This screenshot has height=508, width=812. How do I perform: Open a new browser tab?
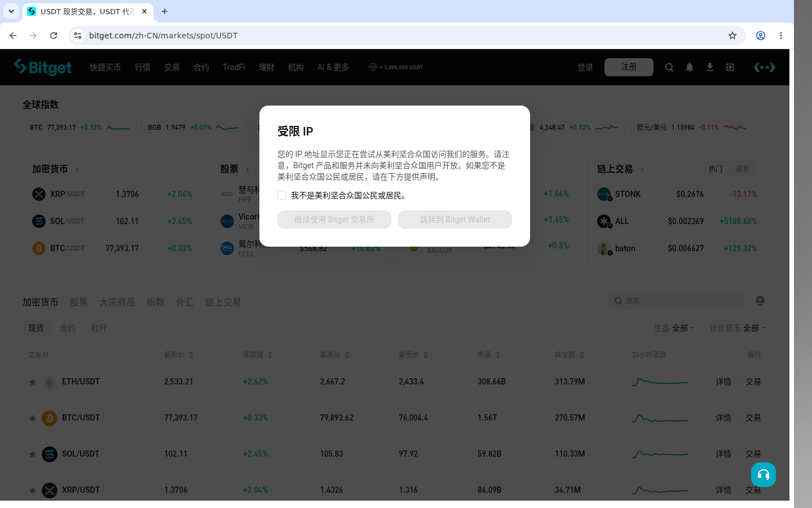165,11
